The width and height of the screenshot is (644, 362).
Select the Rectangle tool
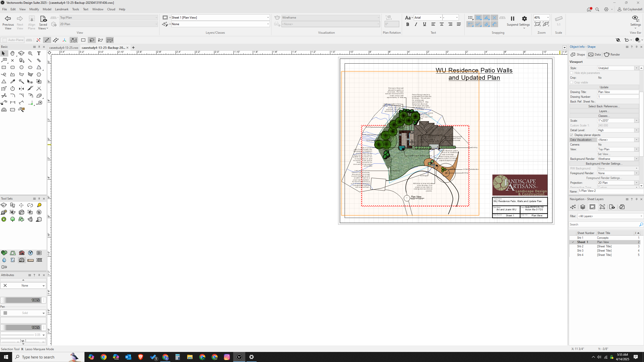tap(4, 67)
